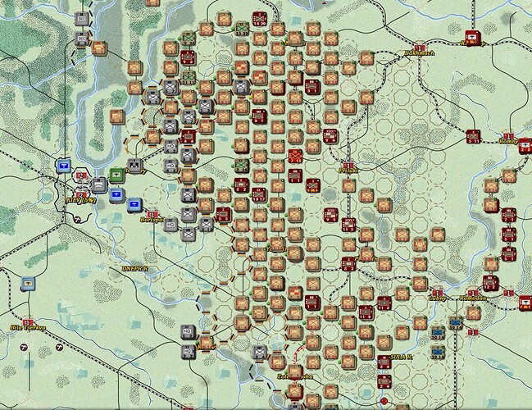Image resolution: width=532 pixels, height=410 pixels.
Task: Select the red 8-2 brigade counter at Piryatin
Action: [x=348, y=264]
